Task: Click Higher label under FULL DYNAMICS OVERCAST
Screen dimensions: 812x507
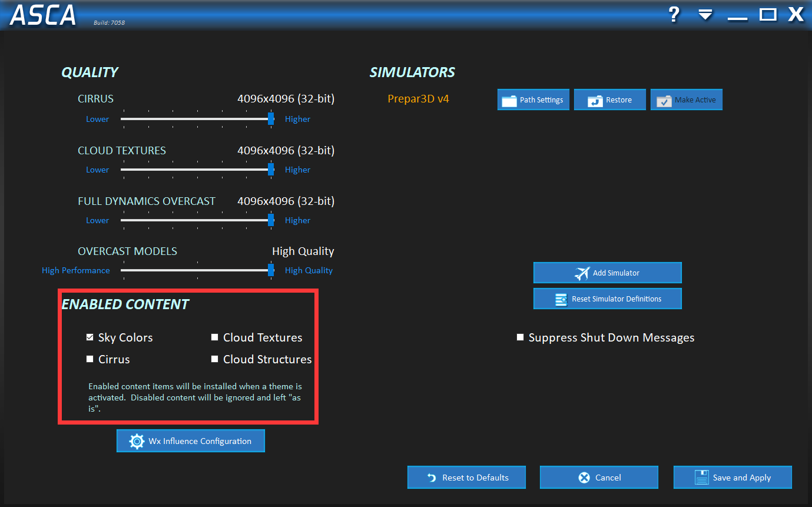Action: tap(297, 220)
